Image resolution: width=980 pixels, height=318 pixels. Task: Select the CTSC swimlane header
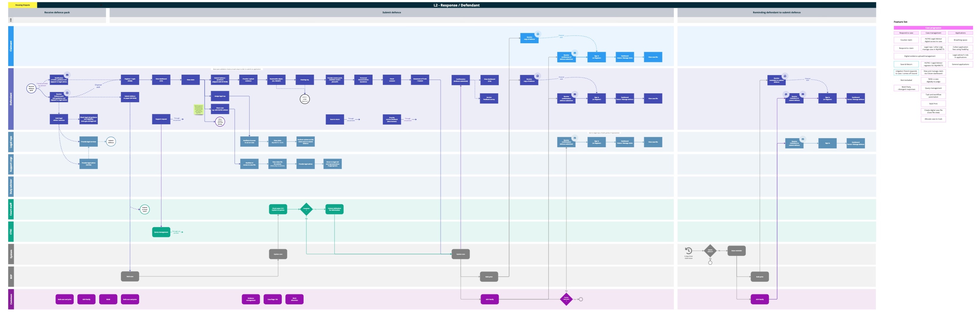pyautogui.click(x=11, y=232)
